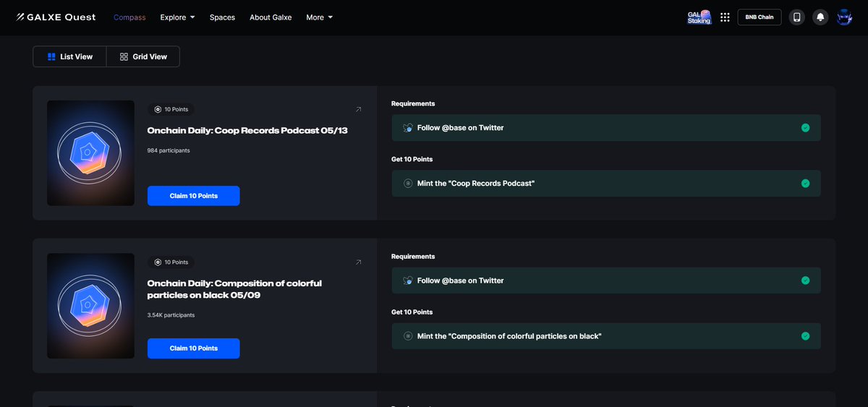Viewport: 868px width, 407px height.
Task: Click points badge icon on Composition card
Action: 158,262
